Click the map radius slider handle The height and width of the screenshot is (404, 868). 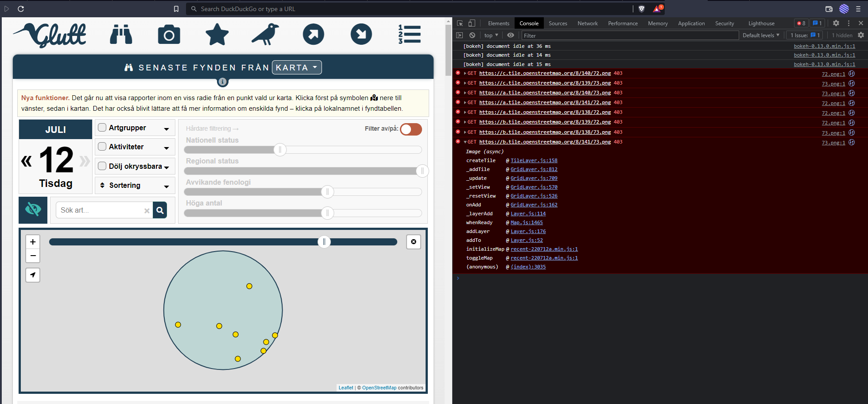324,242
